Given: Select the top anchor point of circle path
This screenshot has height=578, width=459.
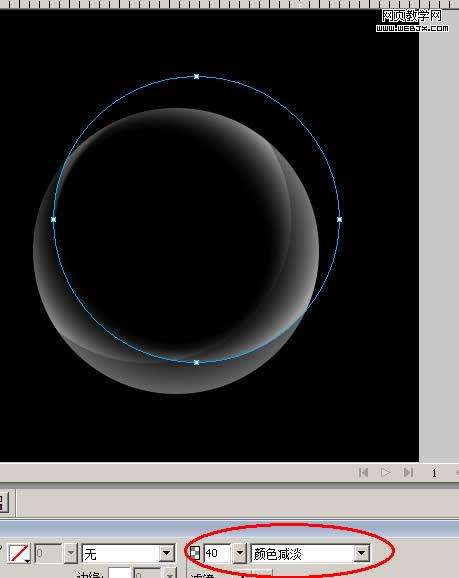Looking at the screenshot, I should 197,77.
